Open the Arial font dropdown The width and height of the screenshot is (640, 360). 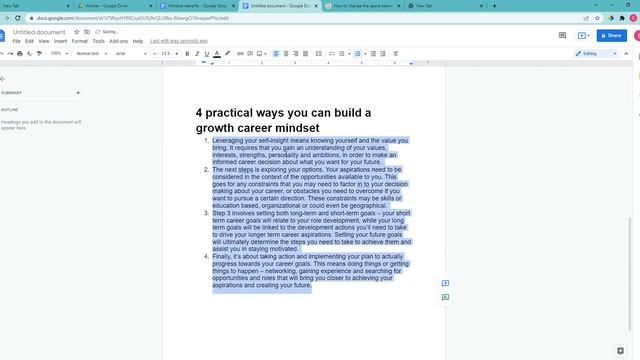pos(131,53)
